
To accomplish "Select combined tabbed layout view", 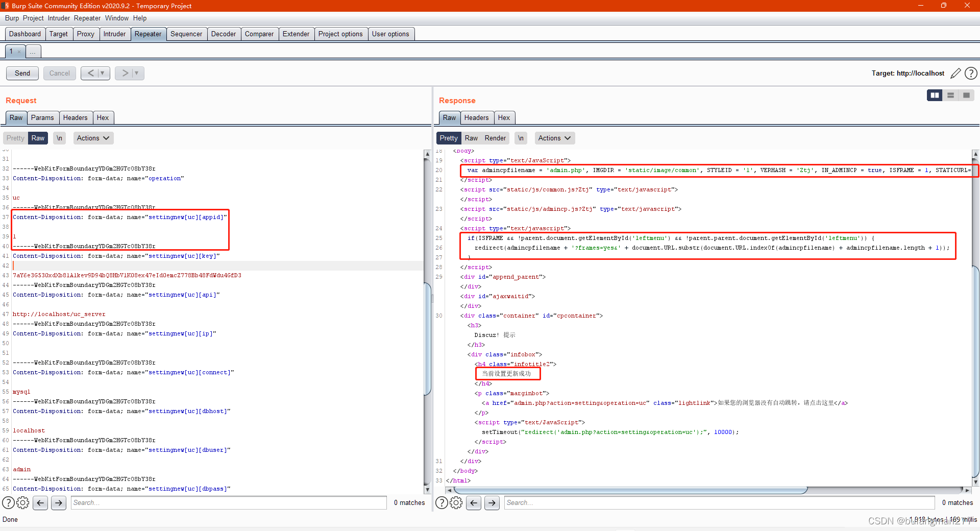I will [966, 95].
